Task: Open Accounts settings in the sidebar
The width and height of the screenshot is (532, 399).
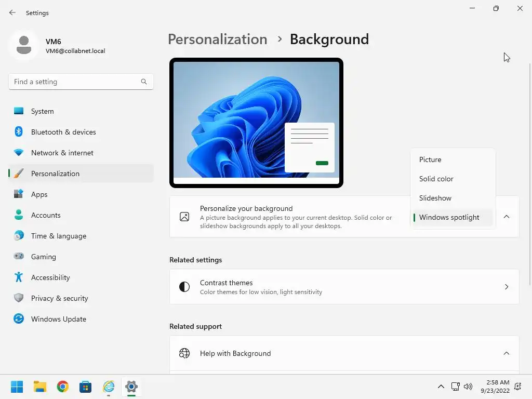Action: (x=81, y=215)
